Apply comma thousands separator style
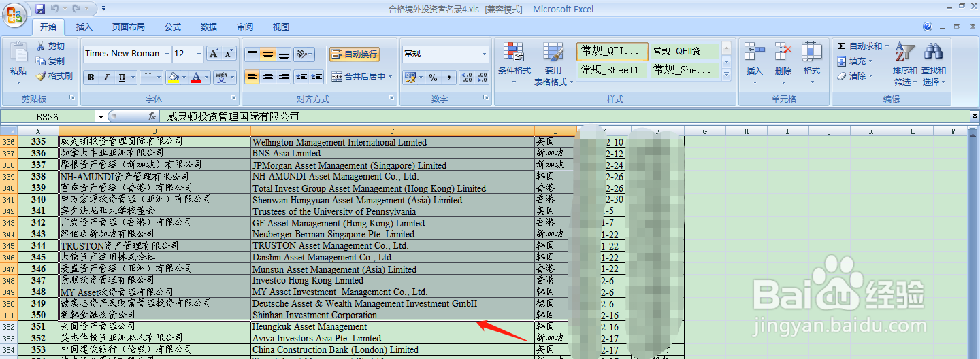Screen dimensions: 980x359 click(448, 78)
